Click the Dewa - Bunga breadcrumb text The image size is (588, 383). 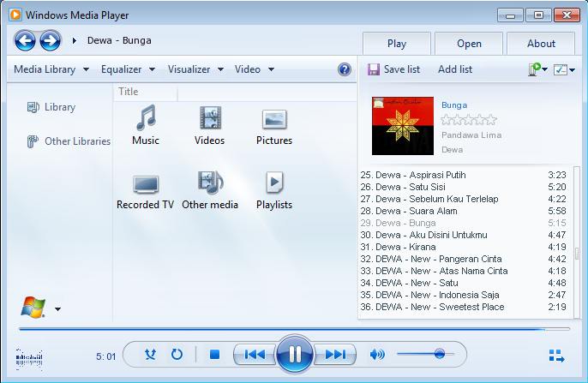click(x=119, y=40)
